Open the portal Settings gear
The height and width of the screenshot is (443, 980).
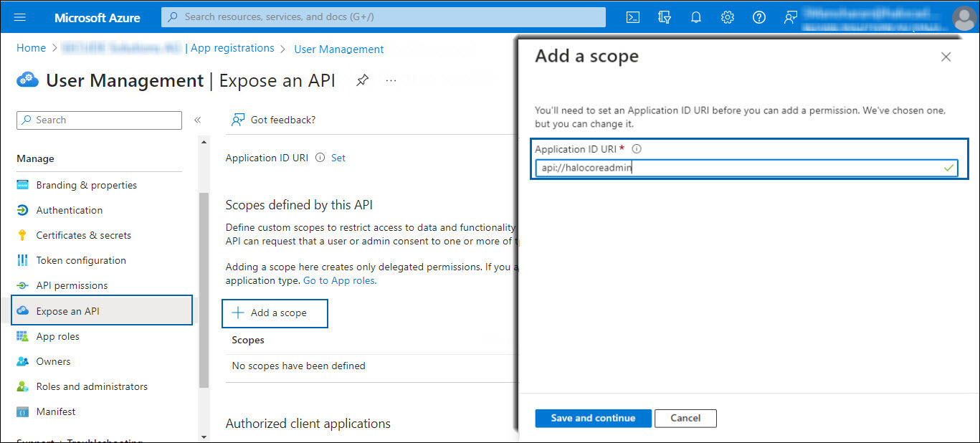[727, 16]
